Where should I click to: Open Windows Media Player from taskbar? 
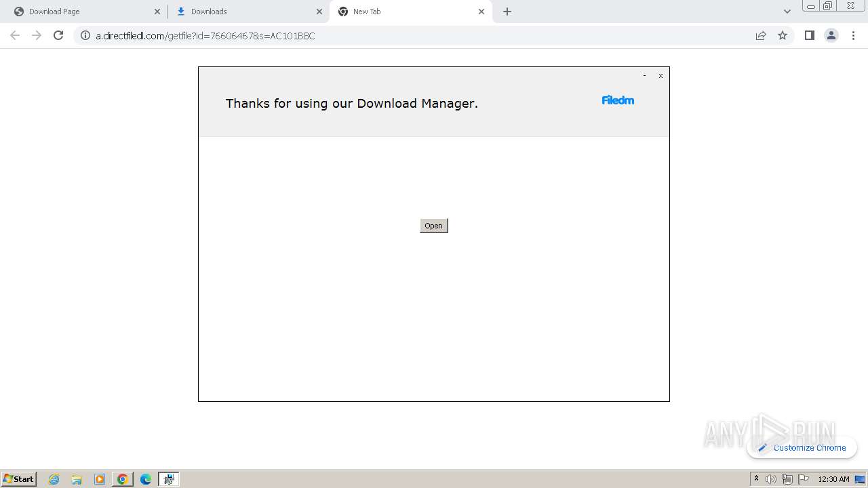[100, 479]
